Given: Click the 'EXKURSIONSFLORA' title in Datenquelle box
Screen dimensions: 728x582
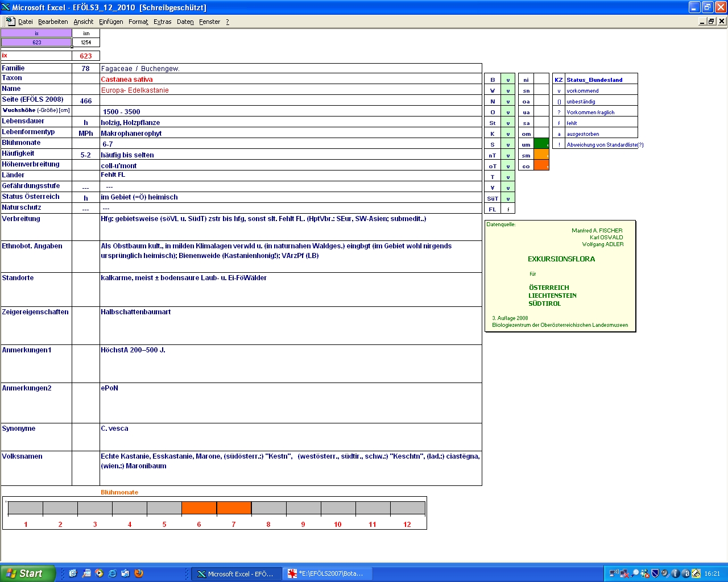Looking at the screenshot, I should point(561,259).
